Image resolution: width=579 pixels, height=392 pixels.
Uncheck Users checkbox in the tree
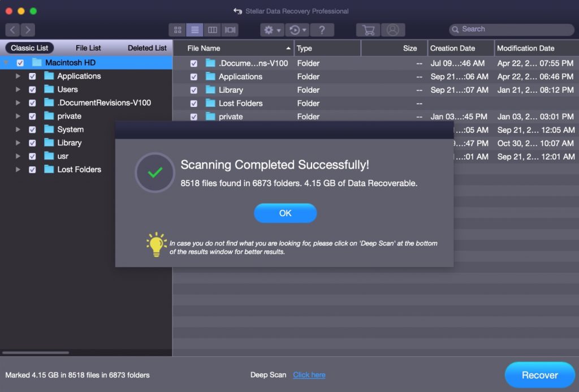32,89
